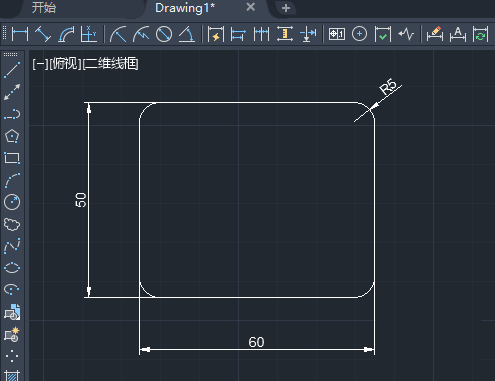The height and width of the screenshot is (381, 495).
Task: Switch to the 开始 tab
Action: [44, 8]
